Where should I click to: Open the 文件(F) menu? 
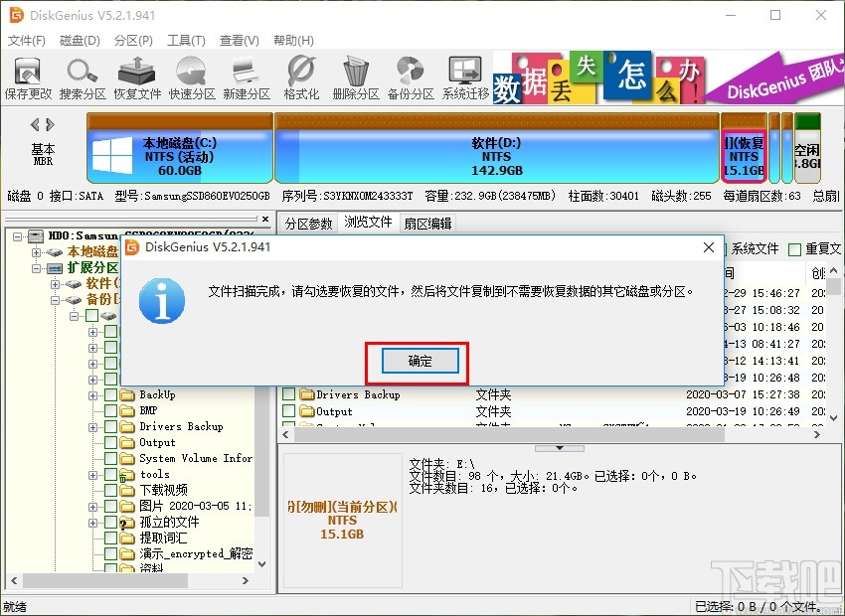pos(27,41)
